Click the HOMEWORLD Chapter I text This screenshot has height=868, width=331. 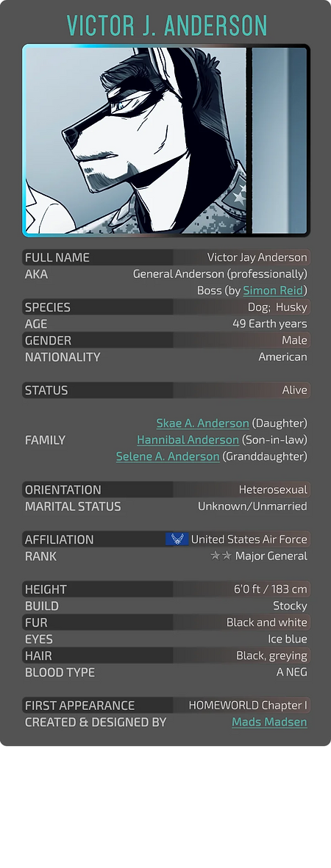pos(248,706)
